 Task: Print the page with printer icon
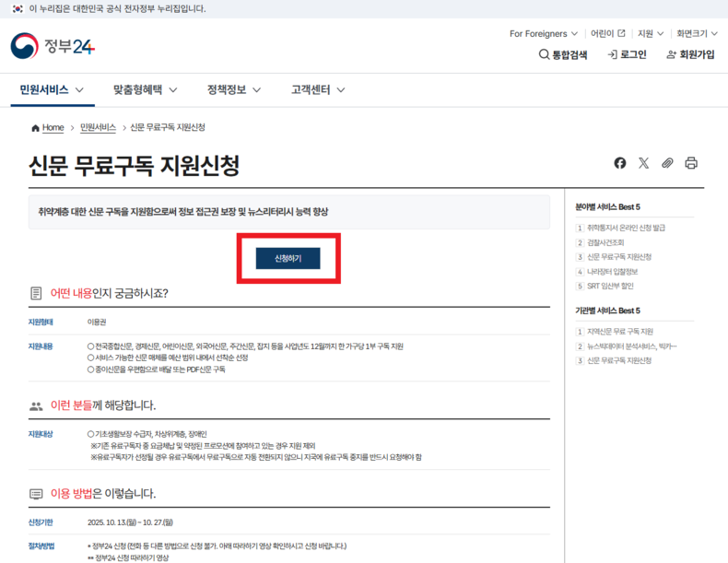coord(691,163)
